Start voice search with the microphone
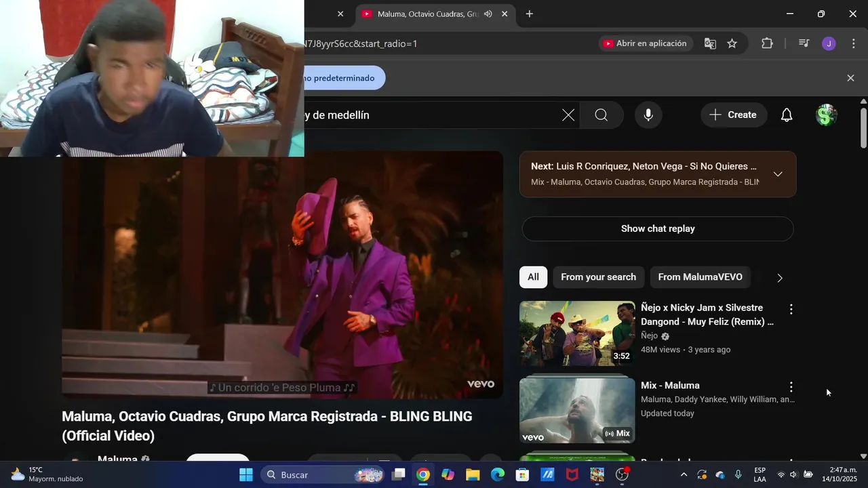Screen dimensions: 868x488 (x=648, y=115)
